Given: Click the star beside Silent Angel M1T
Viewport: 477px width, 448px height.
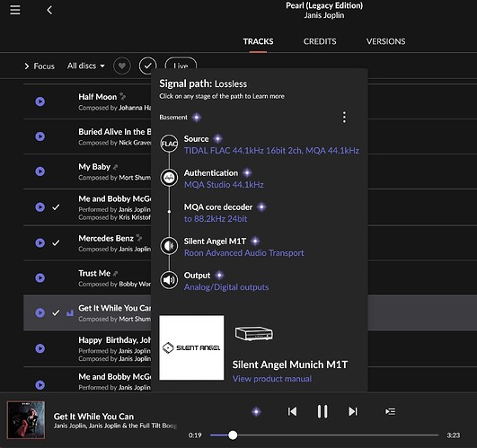Looking at the screenshot, I should point(255,242).
